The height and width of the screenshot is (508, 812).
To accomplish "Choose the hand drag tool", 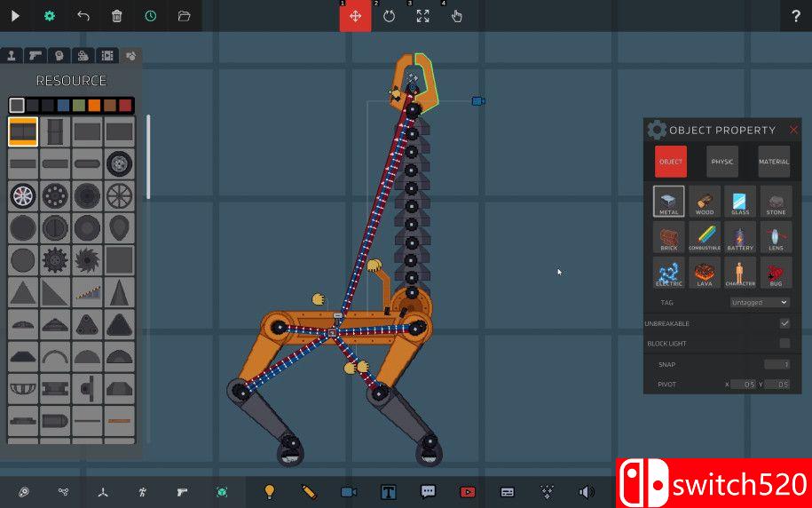I will 457,16.
